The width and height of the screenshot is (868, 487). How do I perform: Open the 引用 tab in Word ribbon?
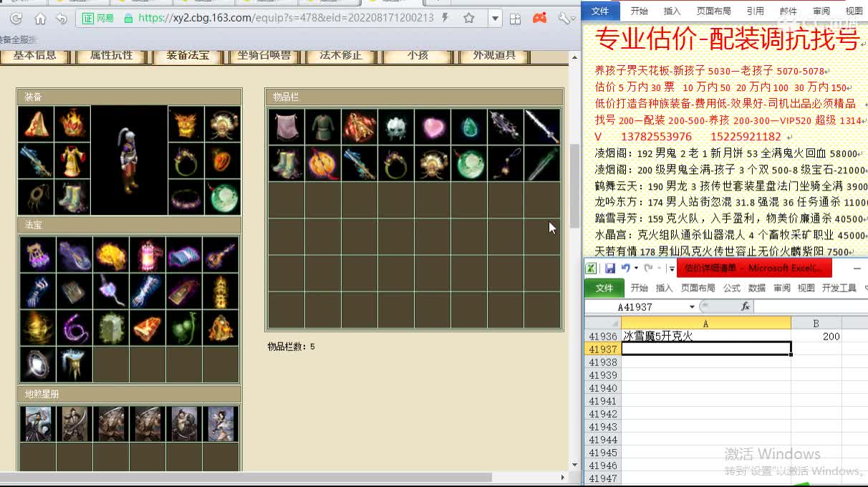(755, 11)
